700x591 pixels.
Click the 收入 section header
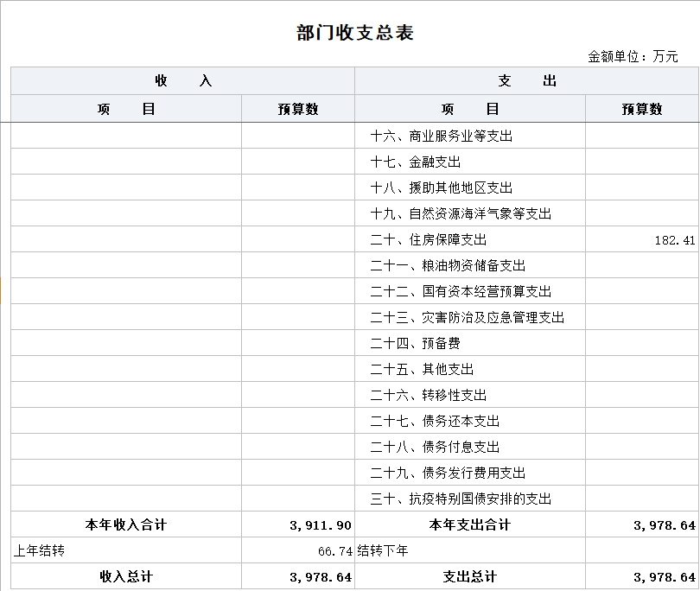(183, 81)
